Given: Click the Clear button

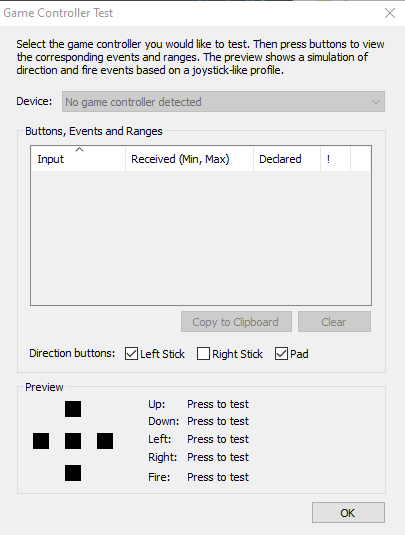Looking at the screenshot, I should [334, 321].
